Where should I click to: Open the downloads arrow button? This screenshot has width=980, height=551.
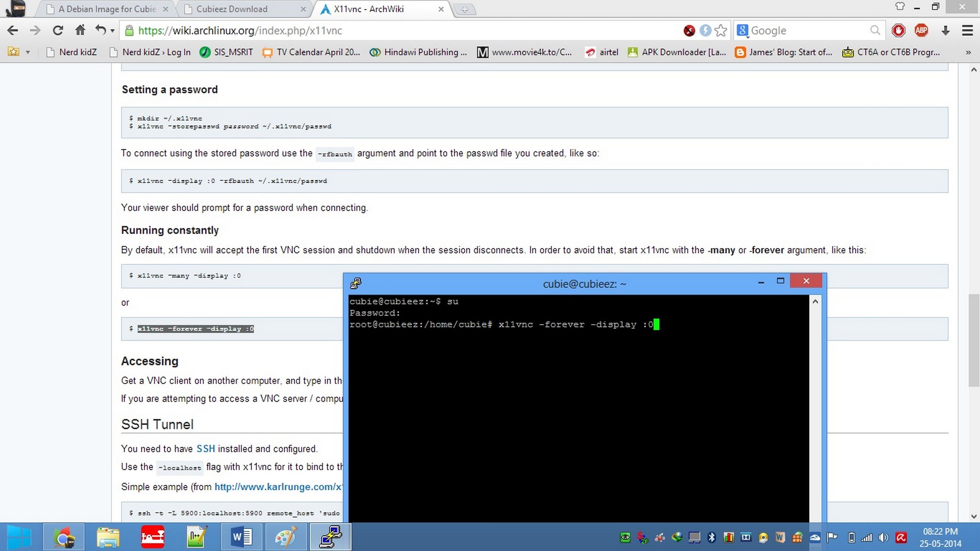point(945,31)
